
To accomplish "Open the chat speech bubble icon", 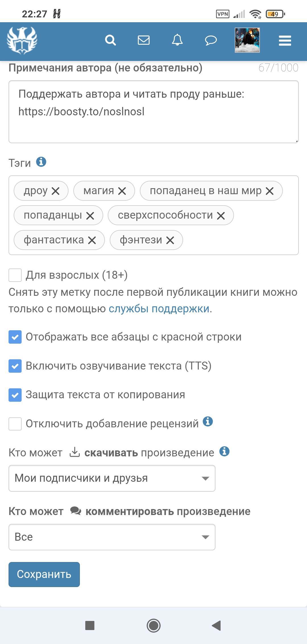I will (211, 40).
